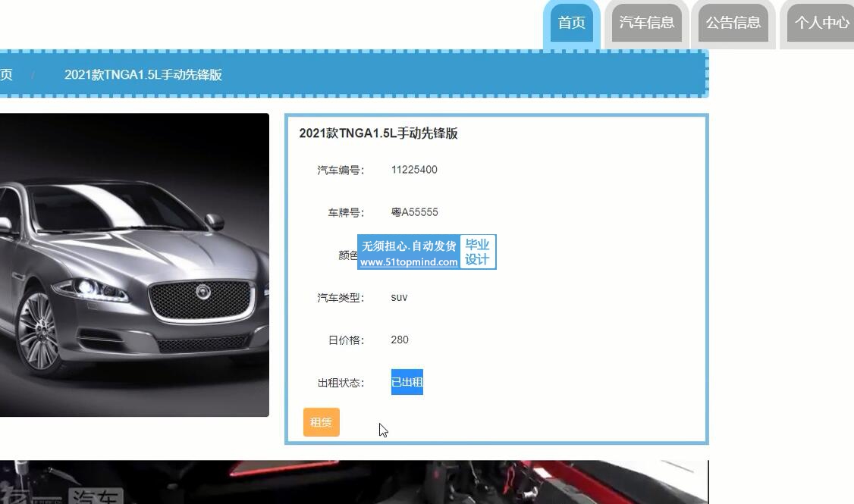The width and height of the screenshot is (854, 504).
Task: Click car type value suv
Action: (x=399, y=298)
